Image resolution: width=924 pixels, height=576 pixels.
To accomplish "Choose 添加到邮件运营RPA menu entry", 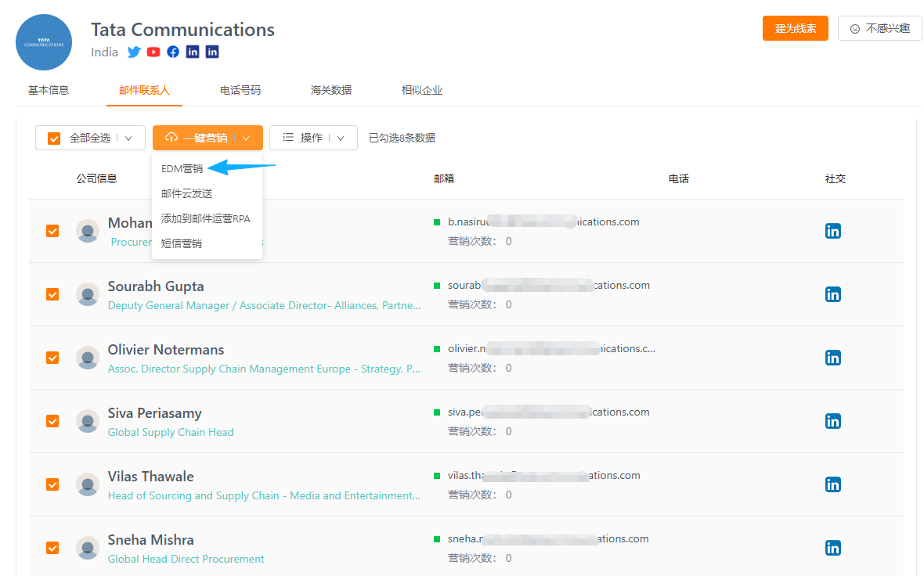I will [207, 218].
